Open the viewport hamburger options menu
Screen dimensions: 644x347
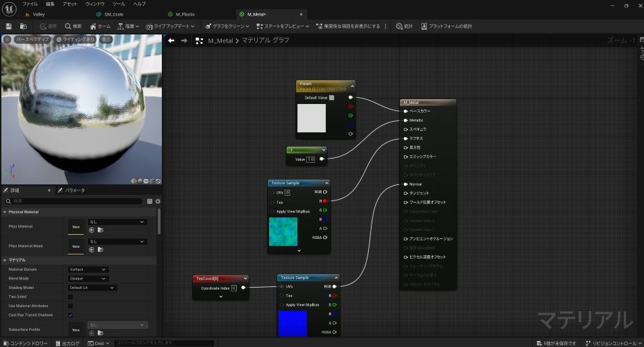(x=7, y=39)
